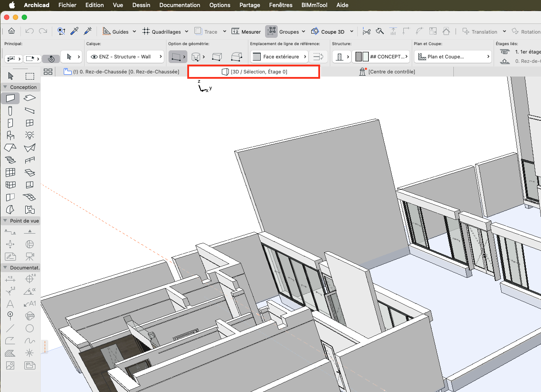Open the Groupes dropdown arrow
Viewport: 541px width, 392px height.
(303, 31)
